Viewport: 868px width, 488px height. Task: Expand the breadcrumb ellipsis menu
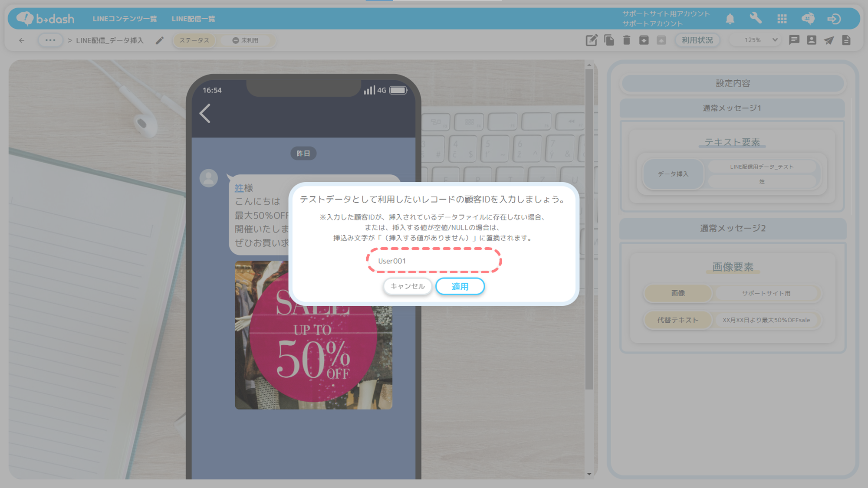click(x=50, y=40)
